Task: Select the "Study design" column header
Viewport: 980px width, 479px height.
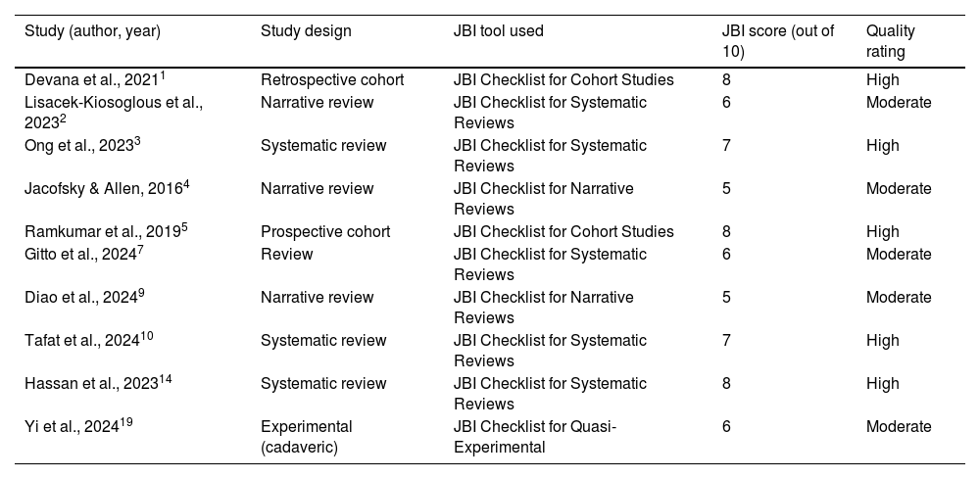Action: tap(306, 31)
